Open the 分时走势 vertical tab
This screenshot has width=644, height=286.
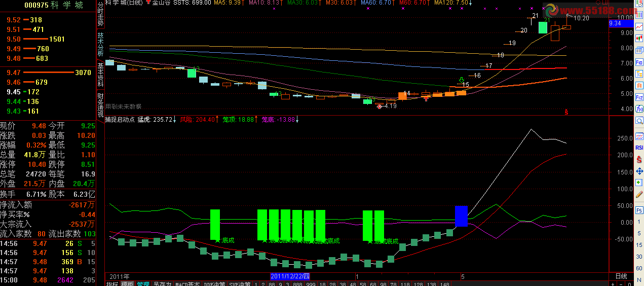(x=101, y=14)
